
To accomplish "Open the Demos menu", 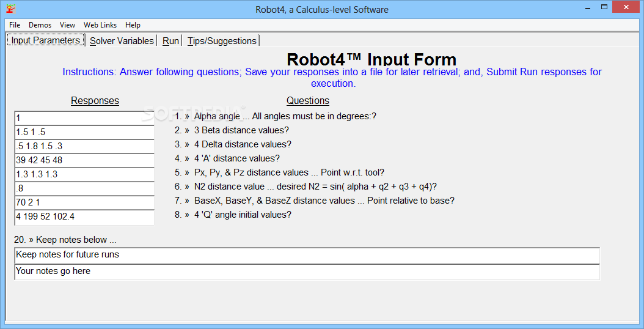I will (40, 25).
